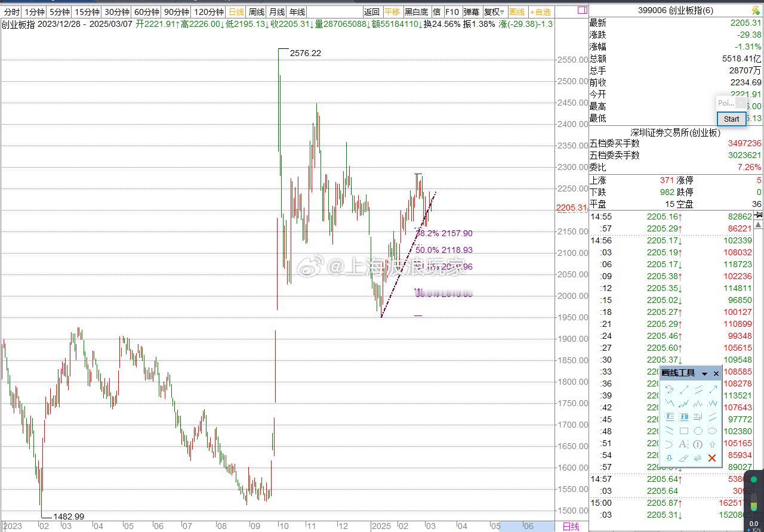Click the magenta window layout icon
The width and height of the screenshot is (764, 532).
point(582,10)
